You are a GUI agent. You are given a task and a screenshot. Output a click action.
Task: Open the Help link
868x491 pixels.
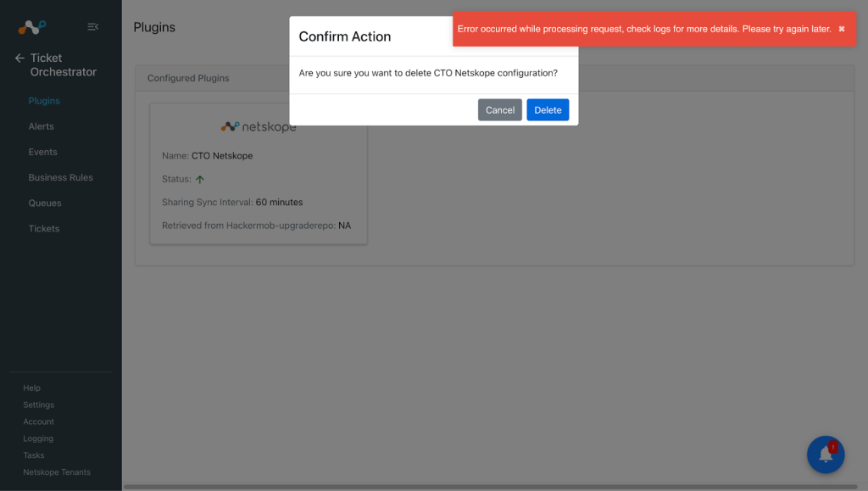(x=31, y=388)
